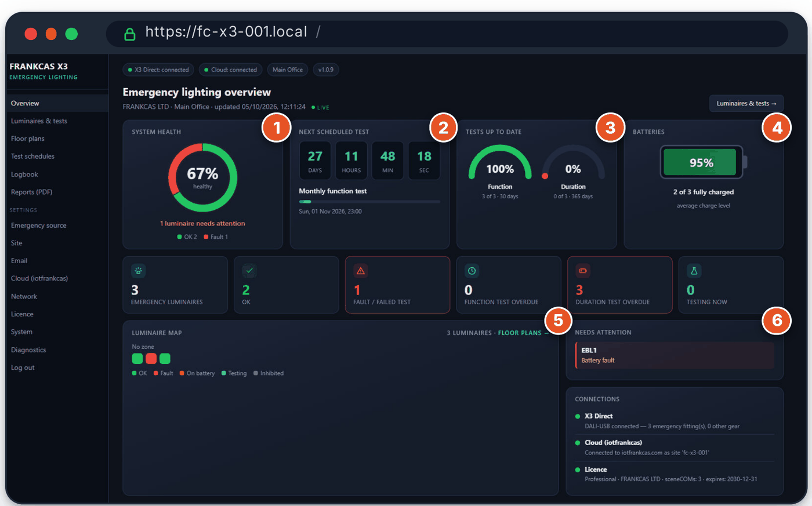Open Diagnostics in sidebar

pos(57,350)
